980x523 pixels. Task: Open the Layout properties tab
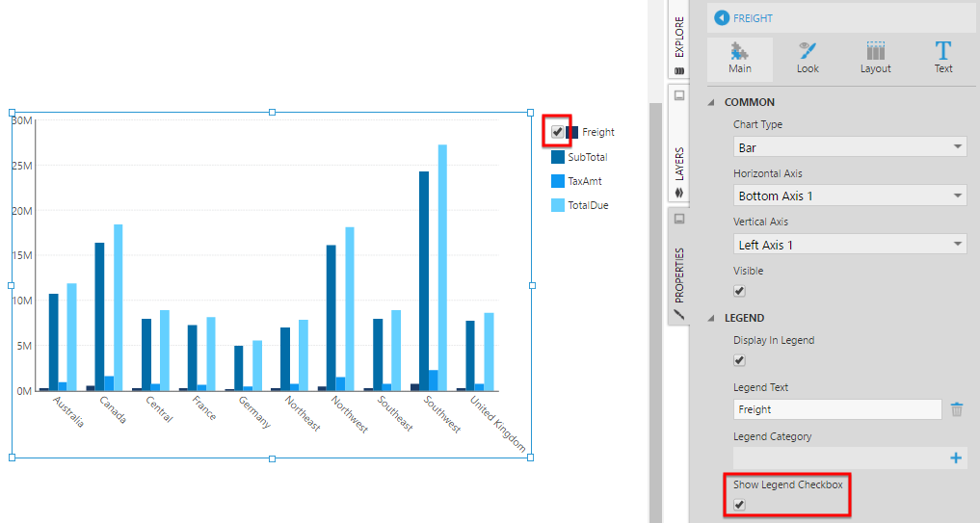tap(875, 58)
